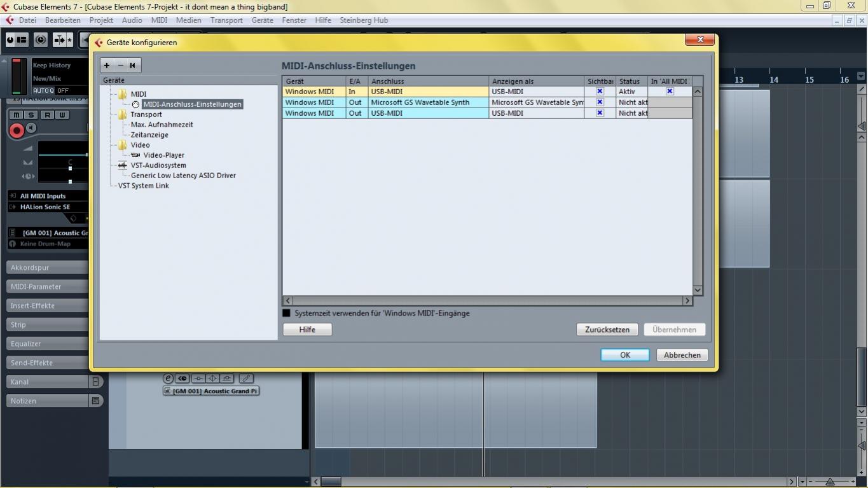Select Zeitanzeige tree entry
868x488 pixels.
[149, 135]
